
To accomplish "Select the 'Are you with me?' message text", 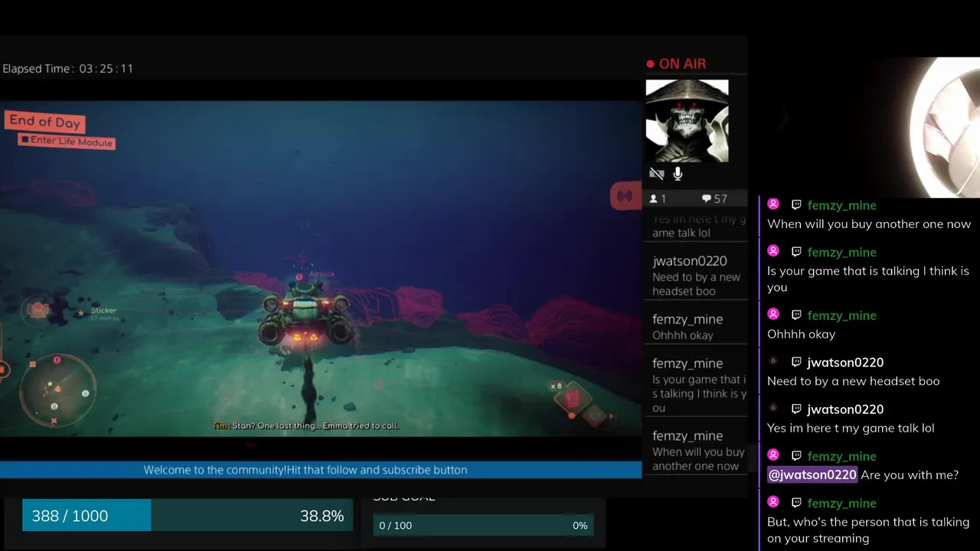I will click(910, 474).
